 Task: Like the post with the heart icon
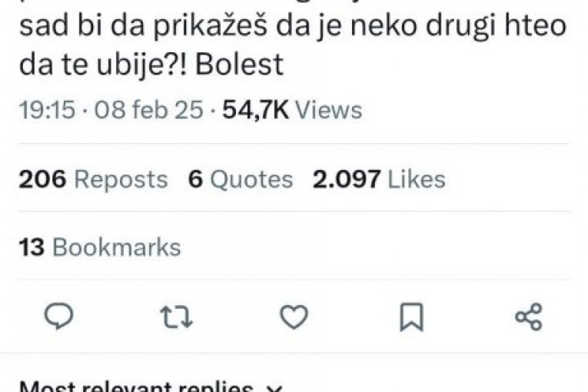(294, 317)
